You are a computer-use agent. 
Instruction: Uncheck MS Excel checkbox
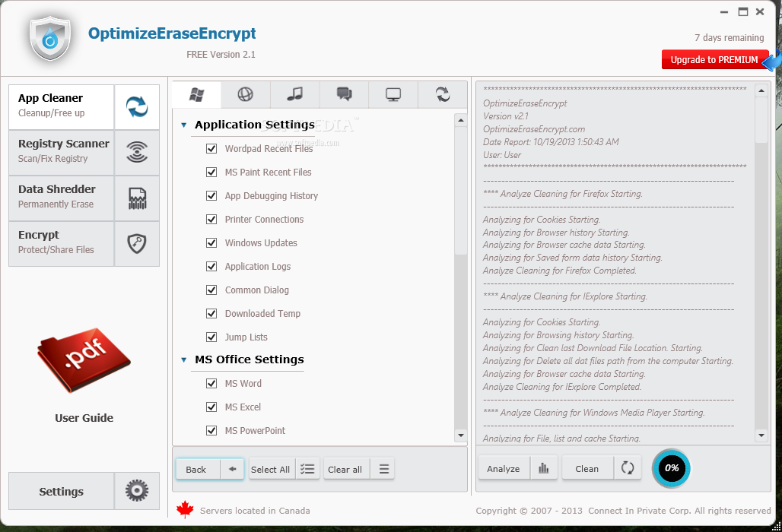pyautogui.click(x=211, y=407)
